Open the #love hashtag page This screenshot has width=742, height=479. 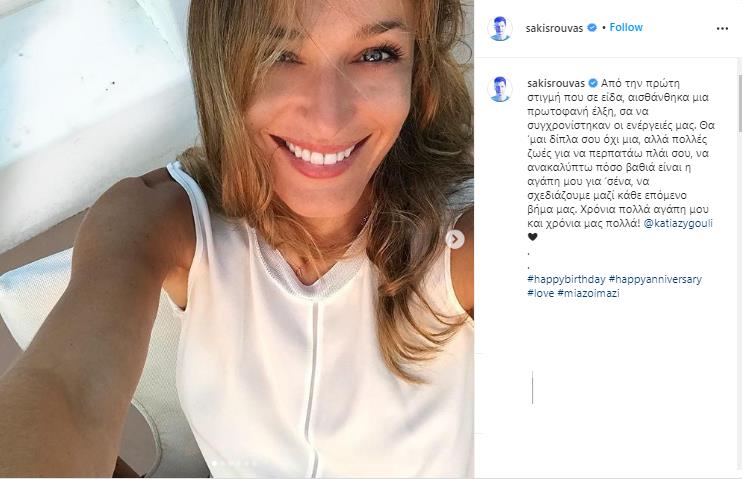(x=540, y=293)
